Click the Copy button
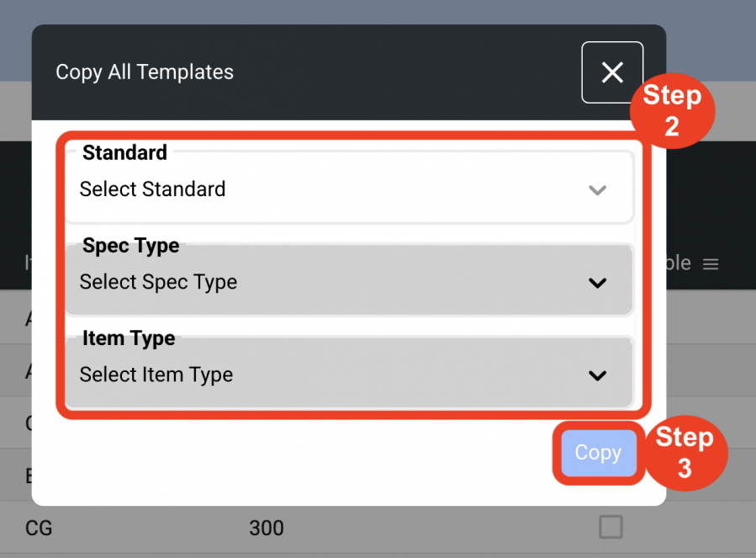756x558 pixels. (599, 453)
